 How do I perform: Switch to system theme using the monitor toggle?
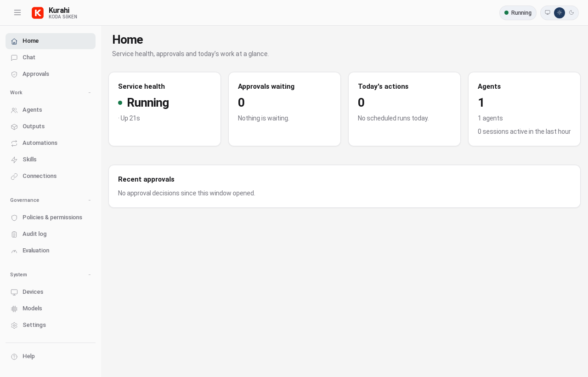click(548, 12)
